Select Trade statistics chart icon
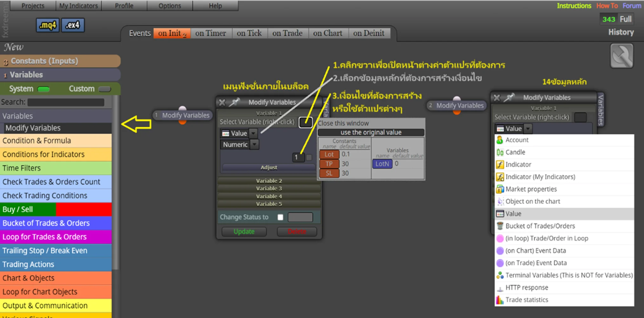This screenshot has height=318, width=644. tap(500, 300)
